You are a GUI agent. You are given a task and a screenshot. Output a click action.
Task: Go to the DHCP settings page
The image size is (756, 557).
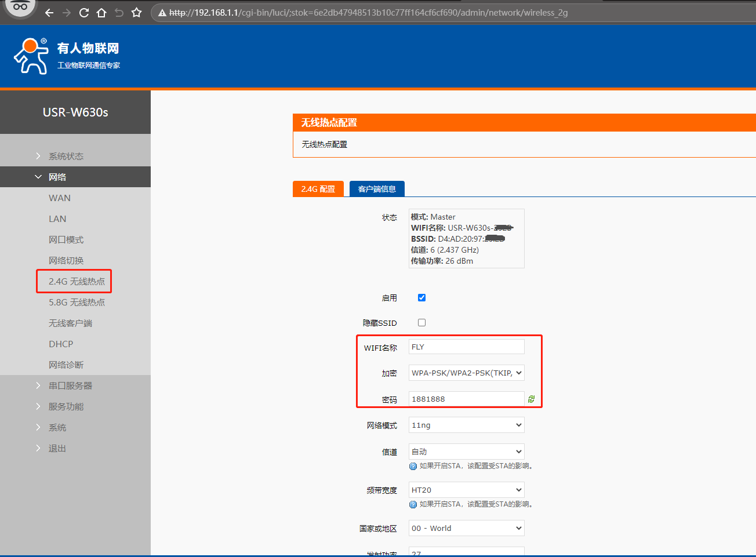click(61, 344)
